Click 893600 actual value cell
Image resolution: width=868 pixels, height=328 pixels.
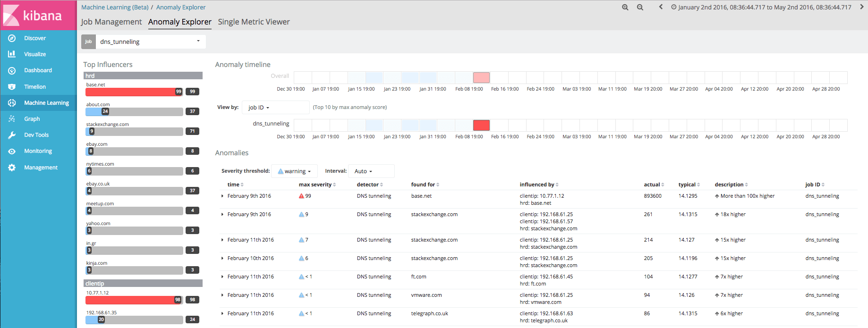(x=653, y=196)
